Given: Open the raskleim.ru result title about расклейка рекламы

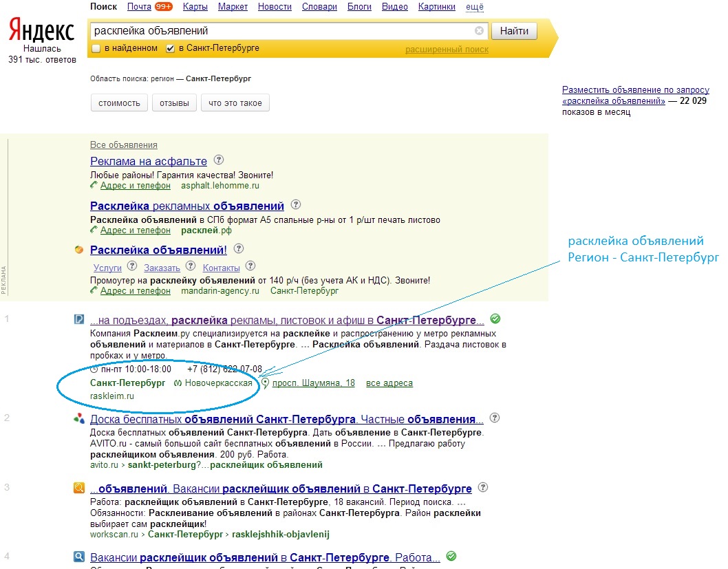Looking at the screenshot, I should point(287,320).
